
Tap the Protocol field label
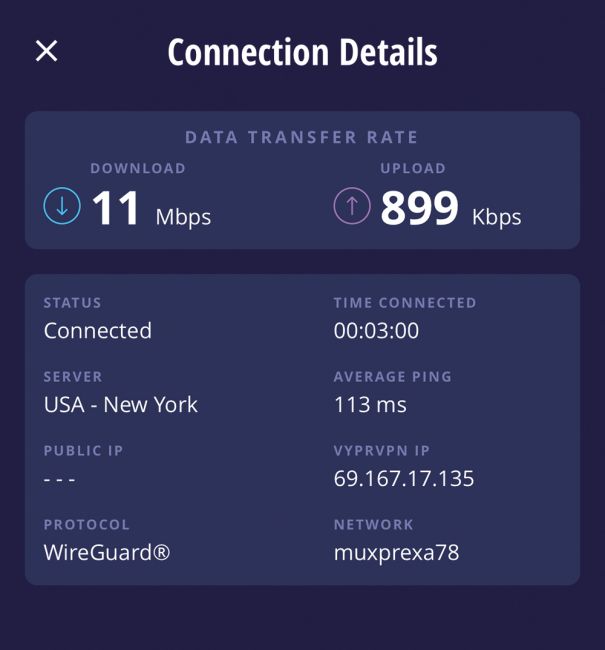click(87, 525)
